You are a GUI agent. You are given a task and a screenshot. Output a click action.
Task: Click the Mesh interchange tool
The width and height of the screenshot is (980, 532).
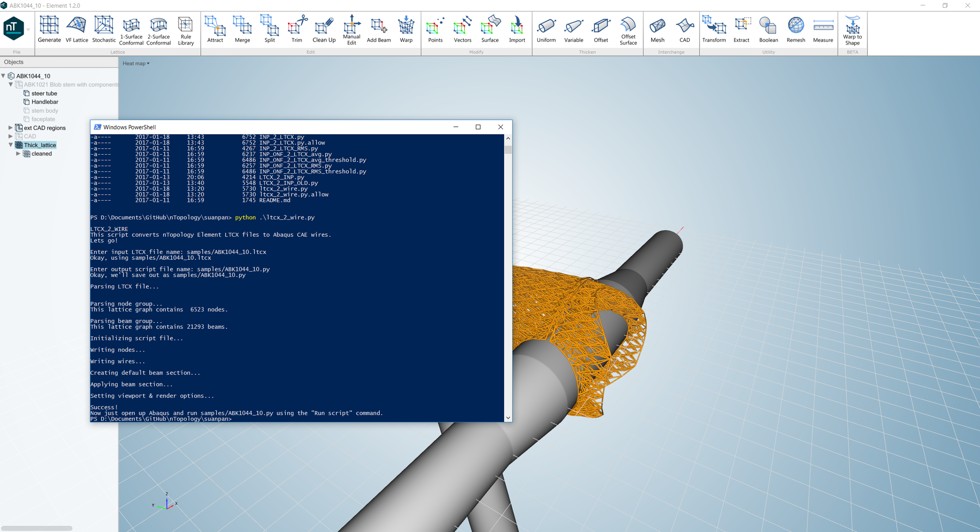coord(658,29)
